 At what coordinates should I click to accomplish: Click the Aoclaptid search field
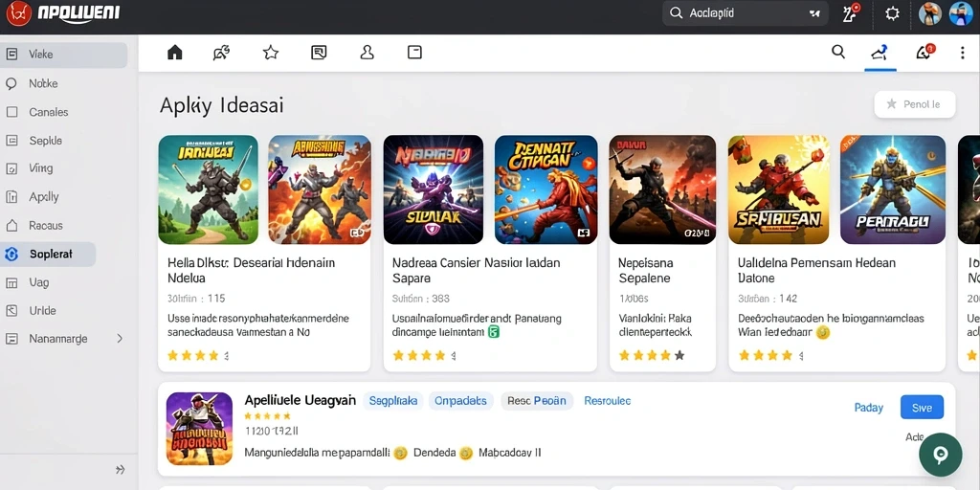pos(745,13)
